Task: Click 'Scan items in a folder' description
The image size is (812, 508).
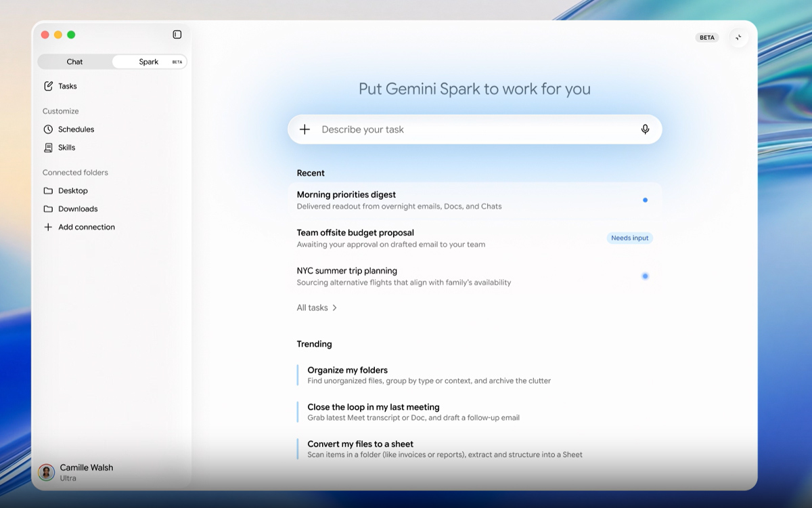Action: [x=445, y=454]
